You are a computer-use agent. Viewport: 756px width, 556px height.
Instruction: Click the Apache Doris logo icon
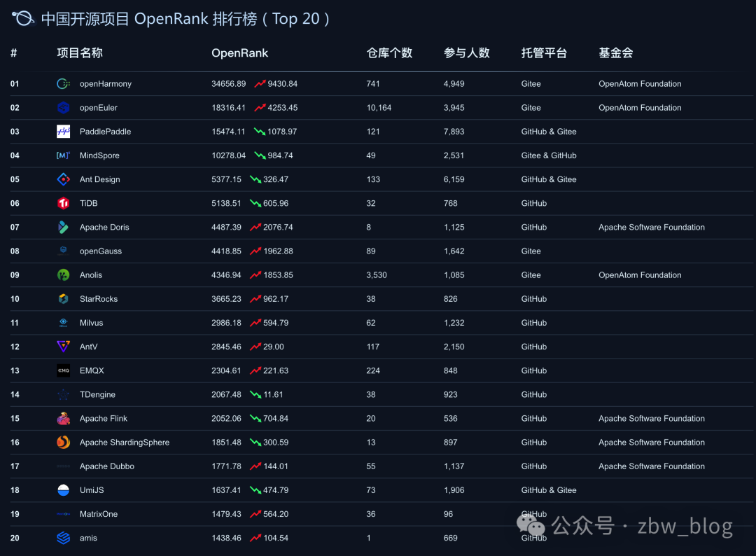point(63,227)
